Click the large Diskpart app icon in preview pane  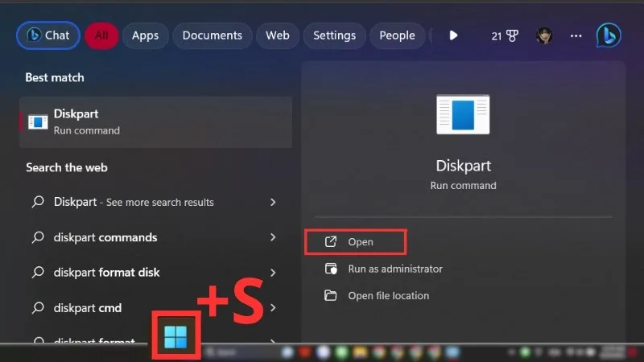pyautogui.click(x=463, y=114)
